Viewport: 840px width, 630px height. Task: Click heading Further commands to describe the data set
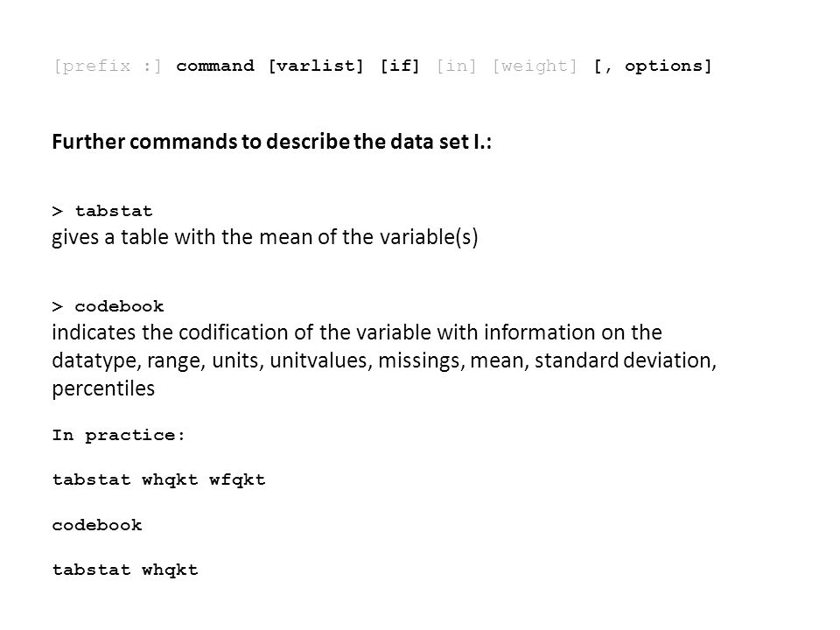coord(271,142)
